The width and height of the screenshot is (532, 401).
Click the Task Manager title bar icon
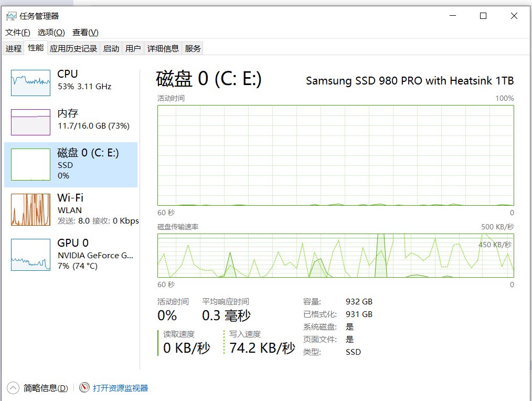point(11,16)
